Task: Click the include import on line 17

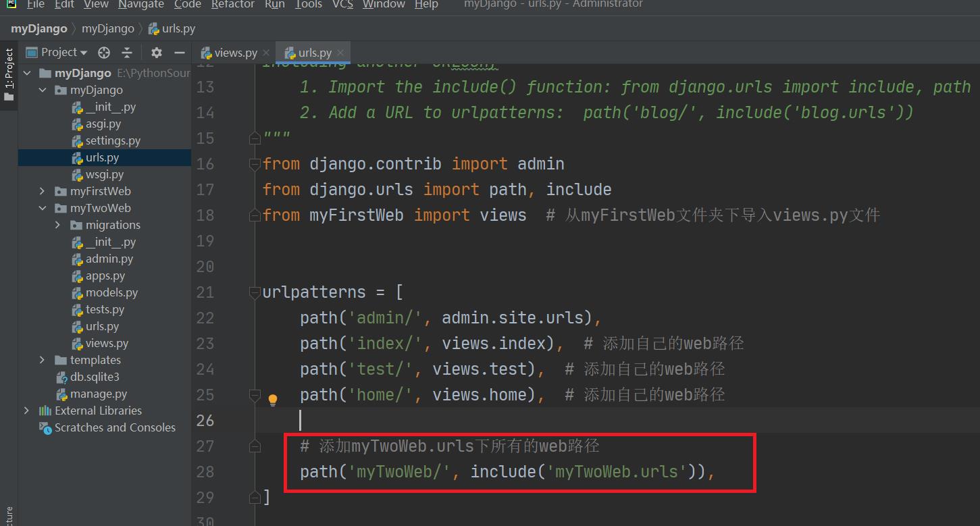Action: pyautogui.click(x=579, y=190)
